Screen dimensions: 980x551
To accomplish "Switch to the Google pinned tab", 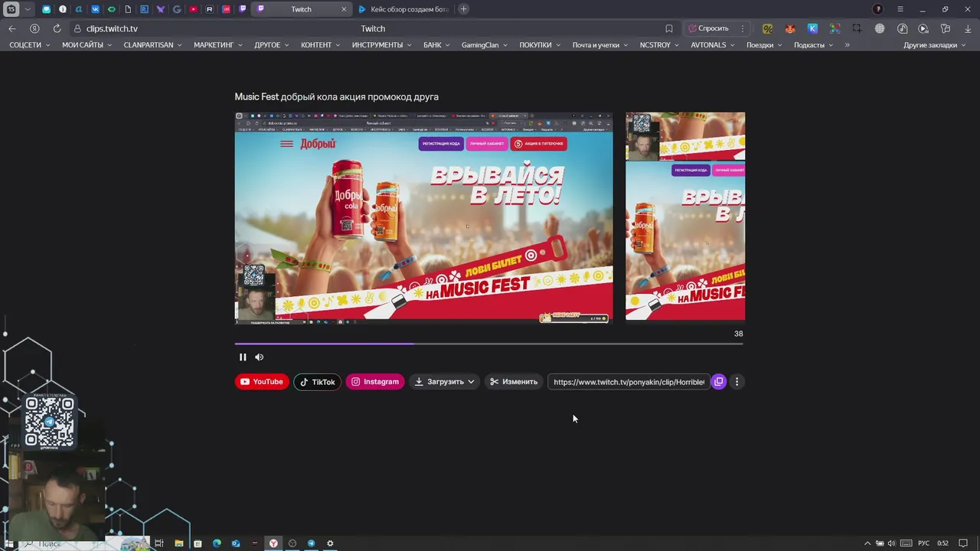I will tap(177, 9).
